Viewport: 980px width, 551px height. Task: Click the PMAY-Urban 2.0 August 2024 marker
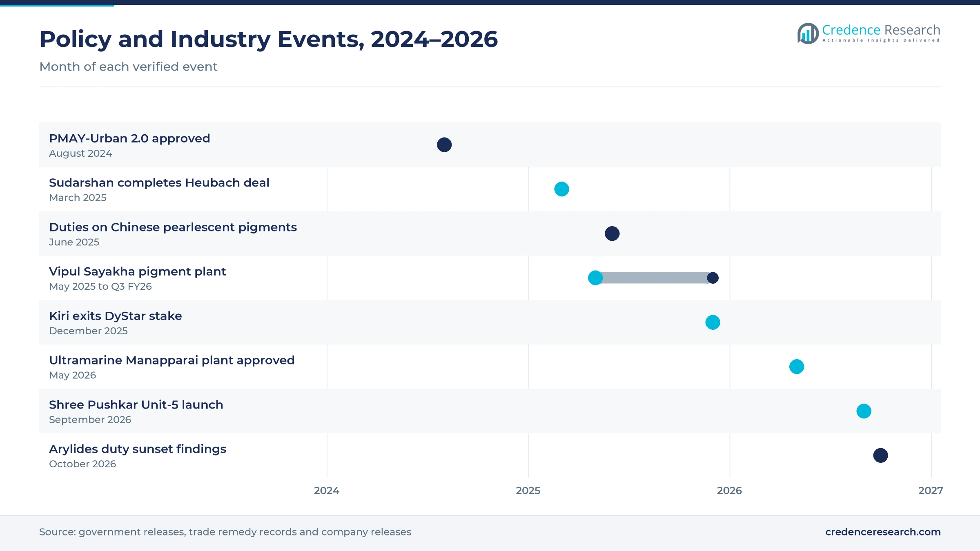point(444,145)
